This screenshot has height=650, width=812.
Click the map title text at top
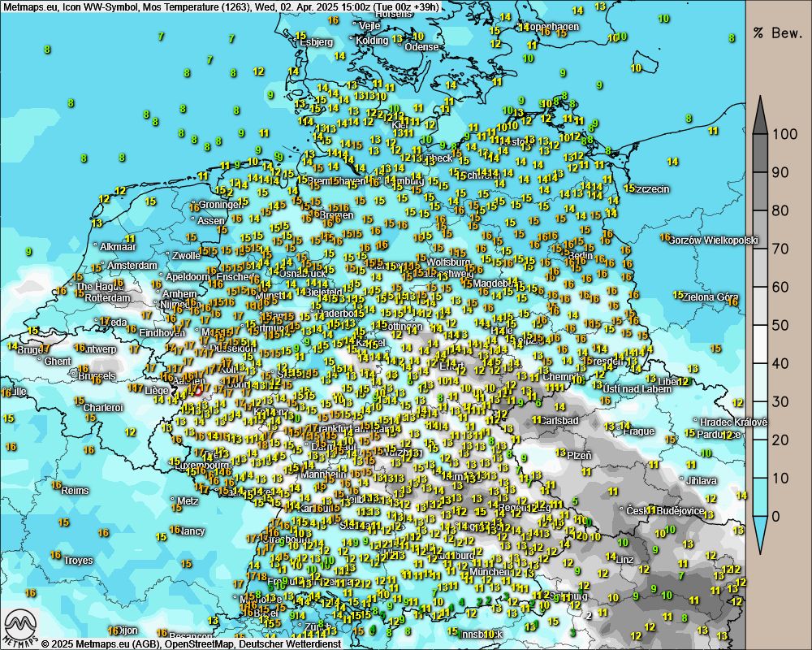click(x=219, y=6)
